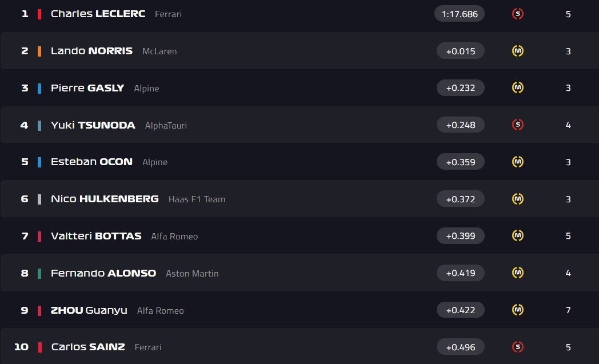Click the green Aston Martin color bar

point(39,273)
